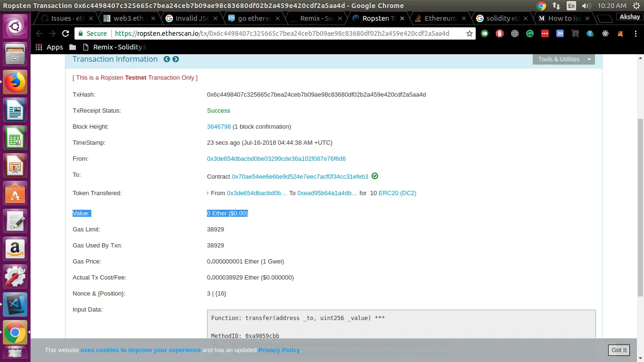Open token sender 0x3de654dbacbd0b… link
644x362 pixels.
[257, 193]
